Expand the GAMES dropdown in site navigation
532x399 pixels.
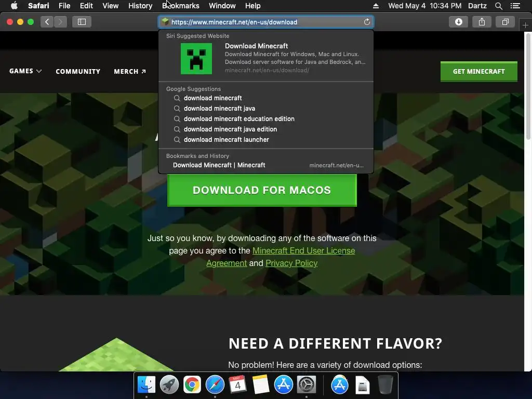pos(25,71)
